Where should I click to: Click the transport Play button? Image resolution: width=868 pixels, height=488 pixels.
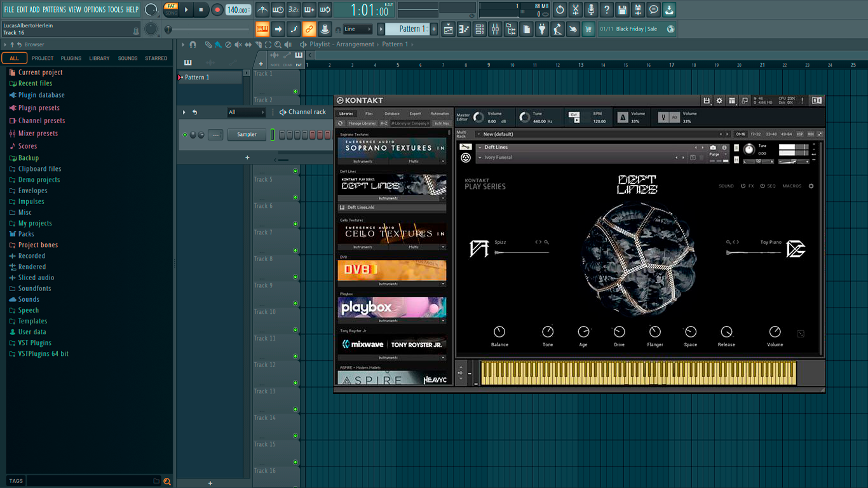click(186, 10)
